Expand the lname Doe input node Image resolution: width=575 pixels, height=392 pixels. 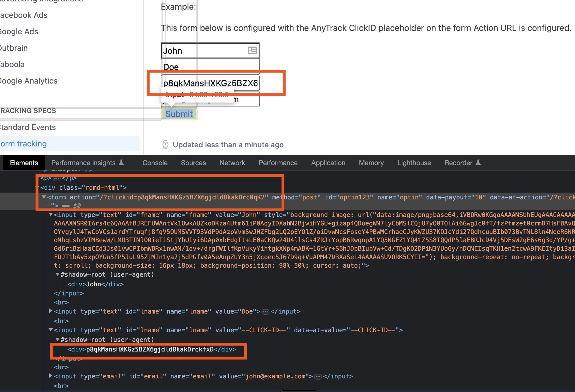(51, 311)
